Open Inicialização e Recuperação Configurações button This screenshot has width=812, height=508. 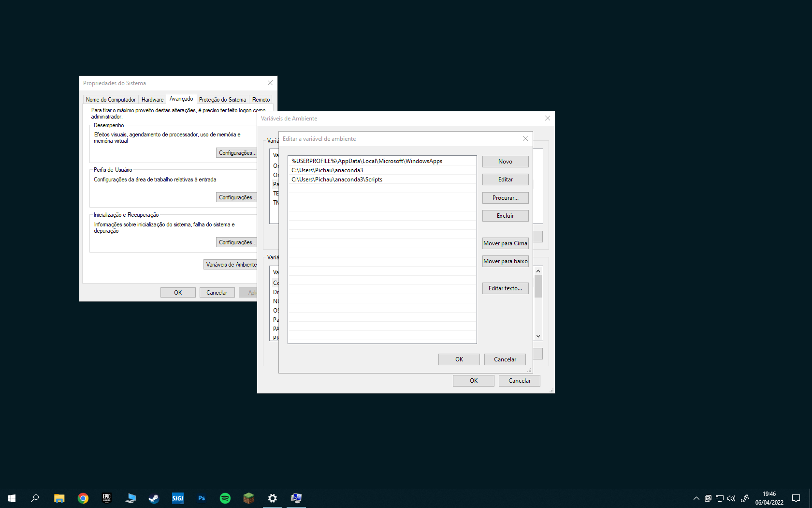pyautogui.click(x=236, y=242)
